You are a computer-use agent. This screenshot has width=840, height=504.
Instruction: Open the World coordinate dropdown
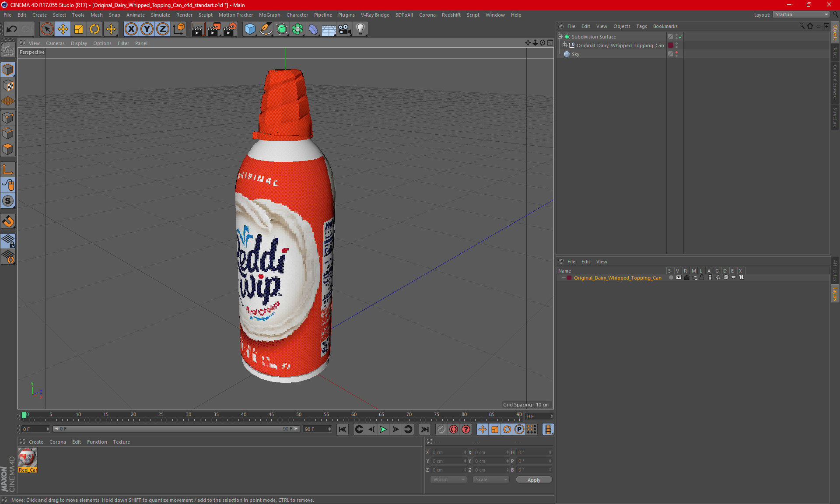[448, 479]
